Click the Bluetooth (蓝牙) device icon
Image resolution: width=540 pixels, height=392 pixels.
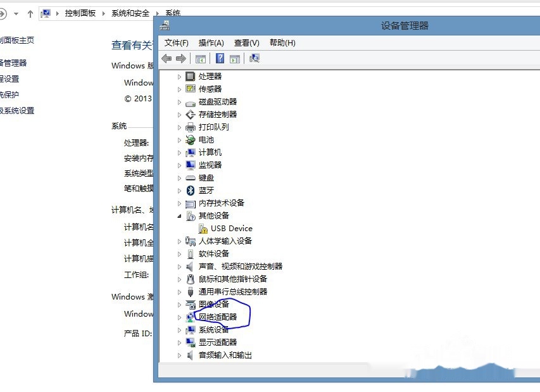190,191
